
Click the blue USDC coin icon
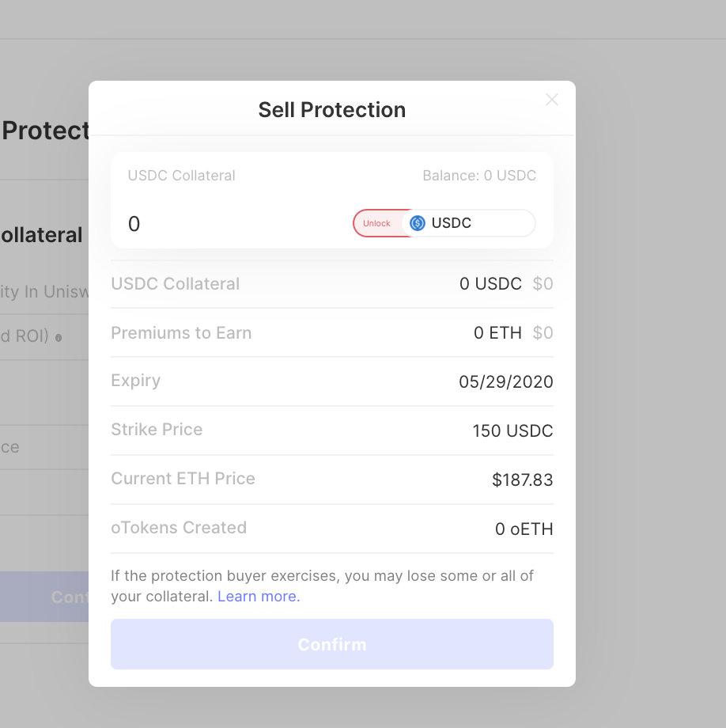coord(418,223)
